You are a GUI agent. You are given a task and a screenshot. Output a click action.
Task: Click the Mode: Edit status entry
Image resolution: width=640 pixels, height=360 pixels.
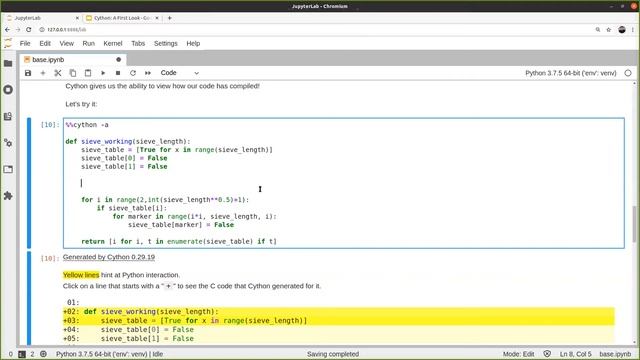pyautogui.click(x=518, y=354)
